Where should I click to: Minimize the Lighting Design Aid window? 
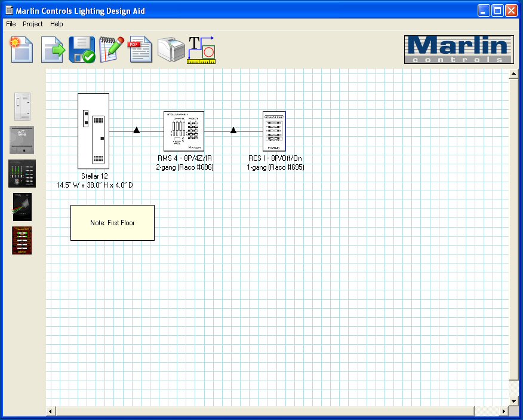[x=484, y=11]
